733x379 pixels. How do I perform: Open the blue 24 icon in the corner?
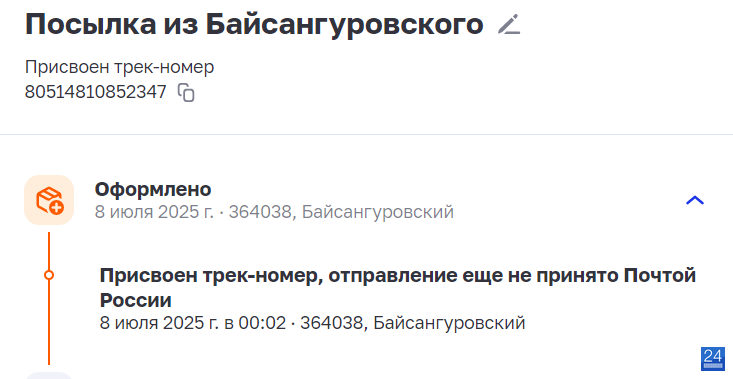pos(713,358)
